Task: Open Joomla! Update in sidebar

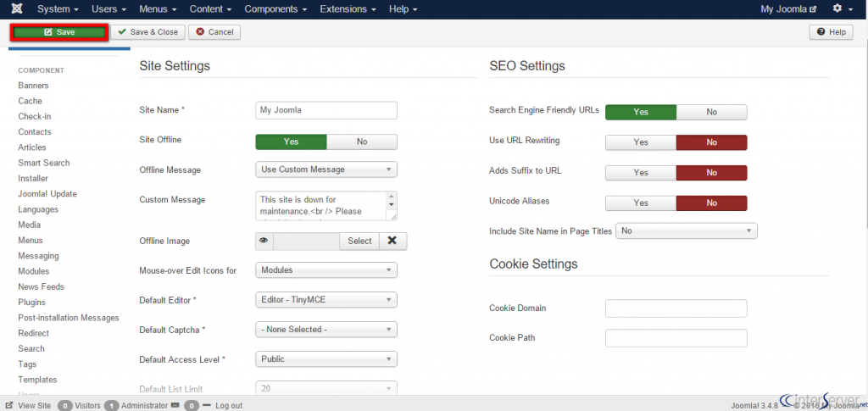Action: [x=47, y=194]
